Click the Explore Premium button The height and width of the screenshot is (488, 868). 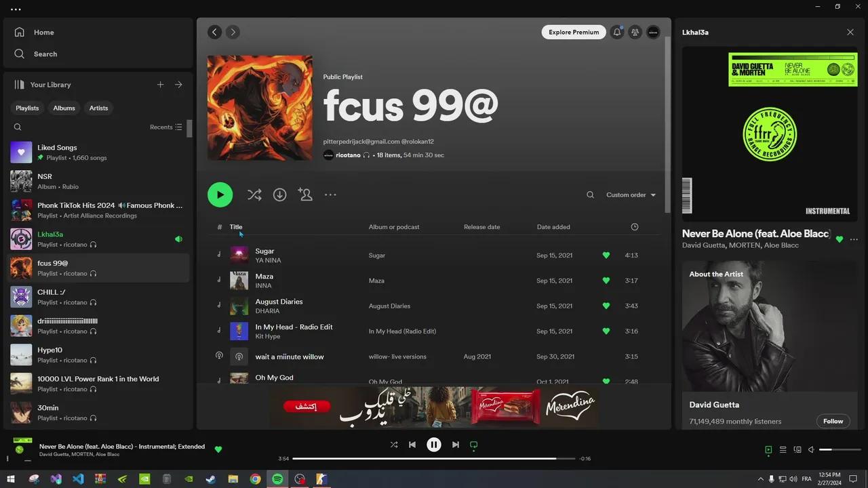[x=574, y=32]
